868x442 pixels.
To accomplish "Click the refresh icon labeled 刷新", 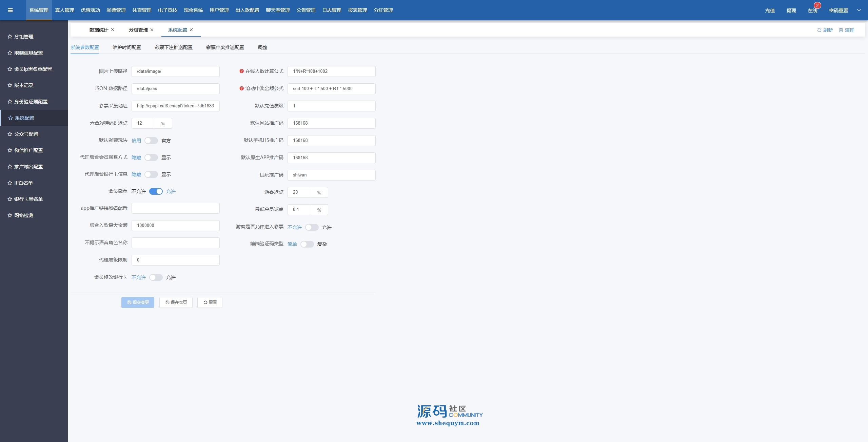I will pyautogui.click(x=819, y=30).
